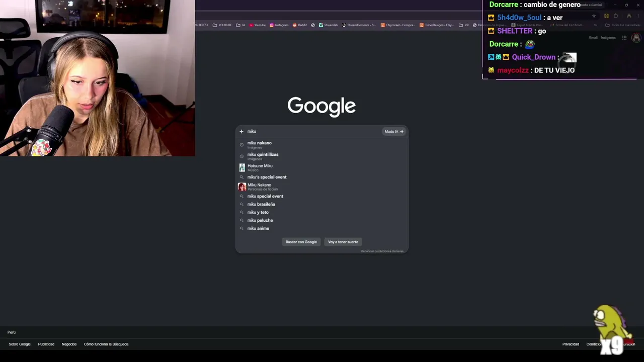Pick the "miku's special event" suggestion
The image size is (644, 362).
pyautogui.click(x=322, y=177)
